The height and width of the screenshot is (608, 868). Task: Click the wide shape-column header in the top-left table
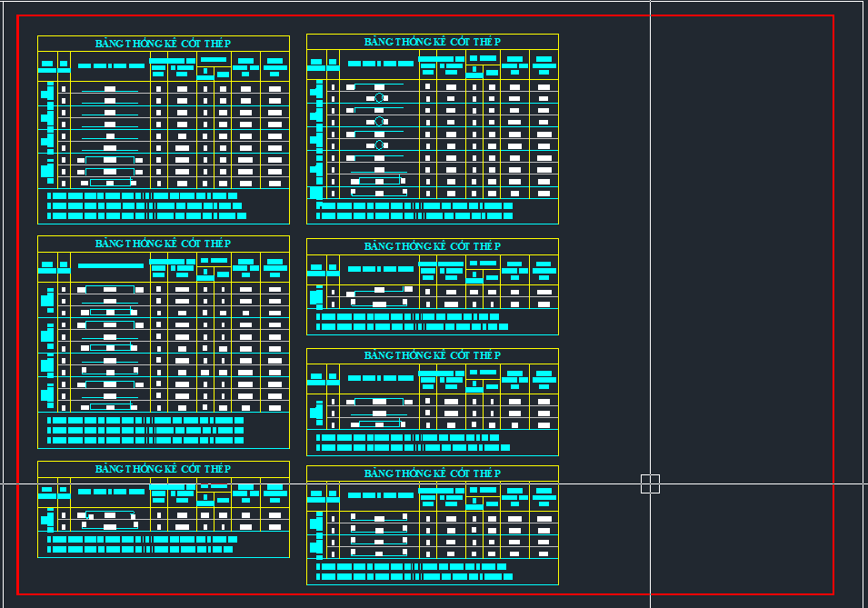tap(111, 65)
